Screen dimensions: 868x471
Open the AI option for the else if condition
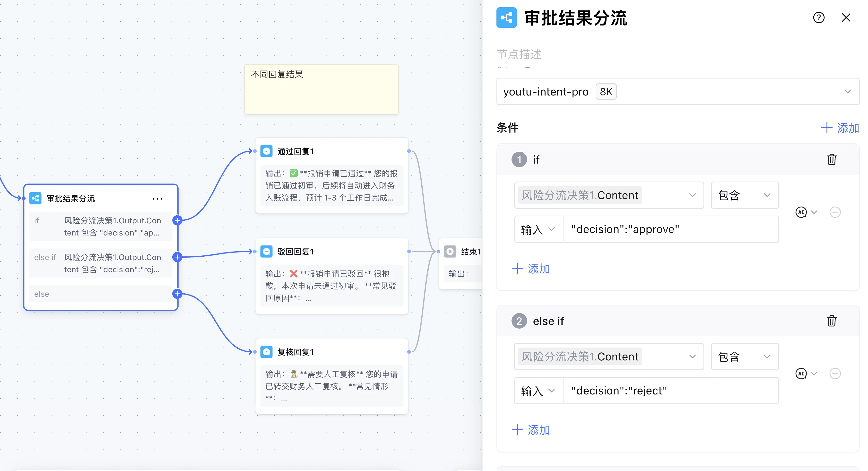coord(806,374)
